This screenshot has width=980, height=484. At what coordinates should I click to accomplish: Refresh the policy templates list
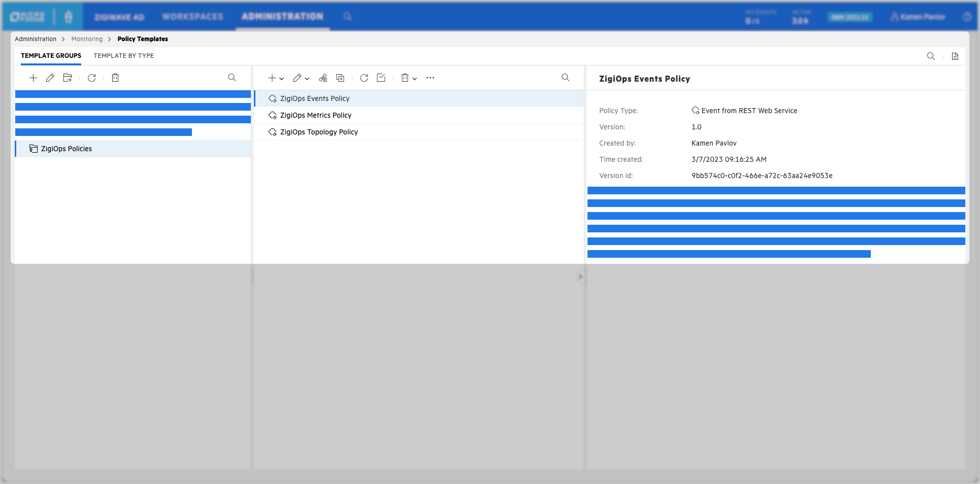[x=364, y=78]
